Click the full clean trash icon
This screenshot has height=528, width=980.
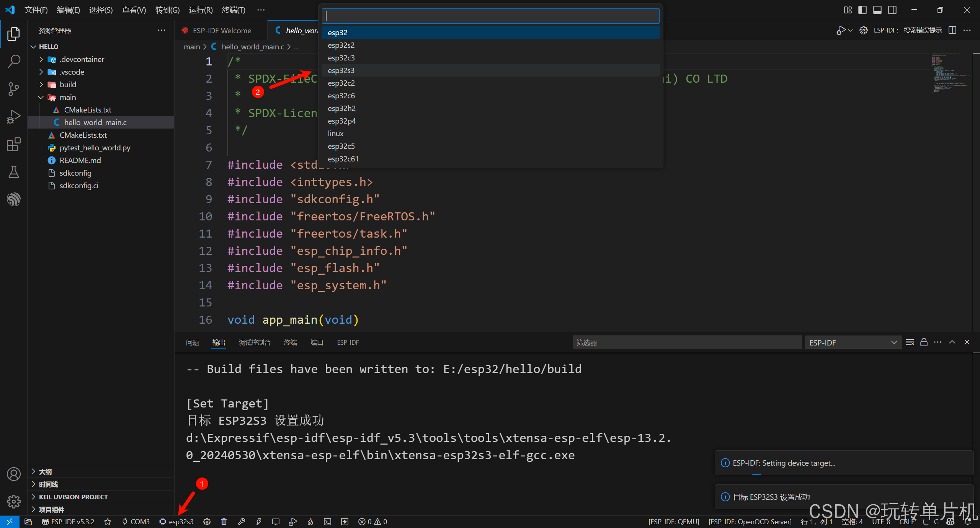pyautogui.click(x=224, y=521)
